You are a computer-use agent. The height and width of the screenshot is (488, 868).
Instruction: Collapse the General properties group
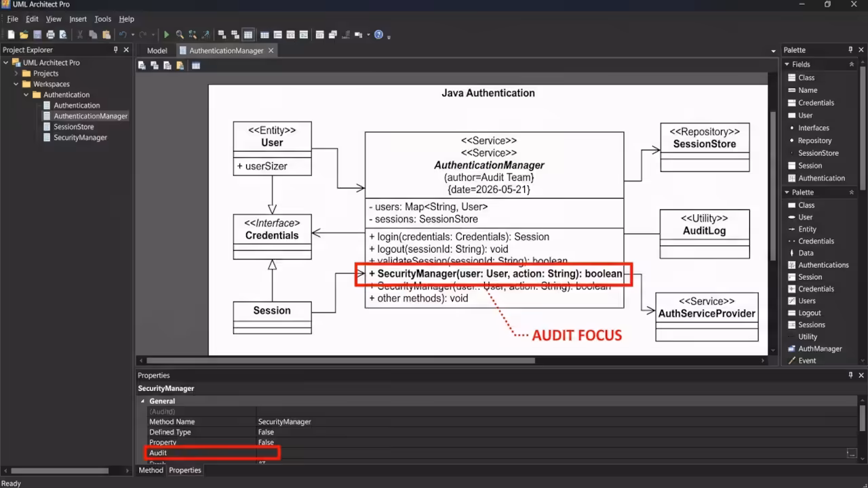click(142, 401)
